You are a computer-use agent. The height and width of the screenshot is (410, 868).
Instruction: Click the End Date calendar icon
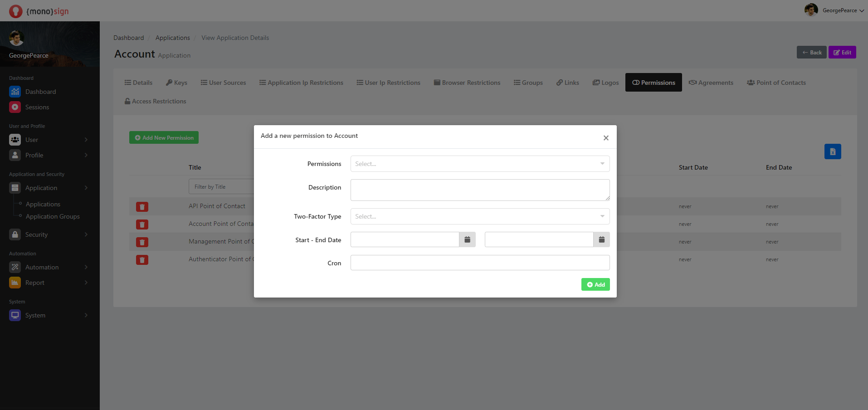[601, 239]
